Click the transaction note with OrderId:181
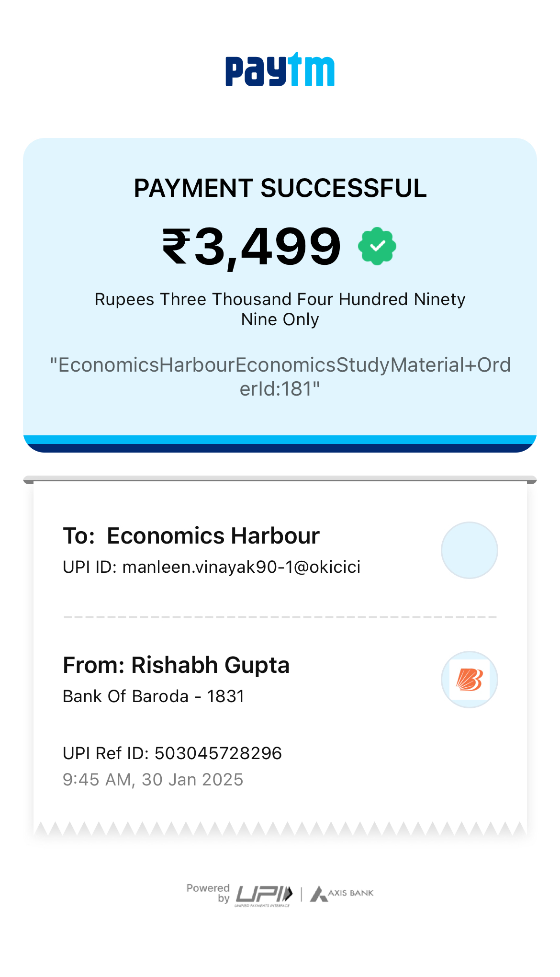Image resolution: width=560 pixels, height=977 pixels. point(280,376)
